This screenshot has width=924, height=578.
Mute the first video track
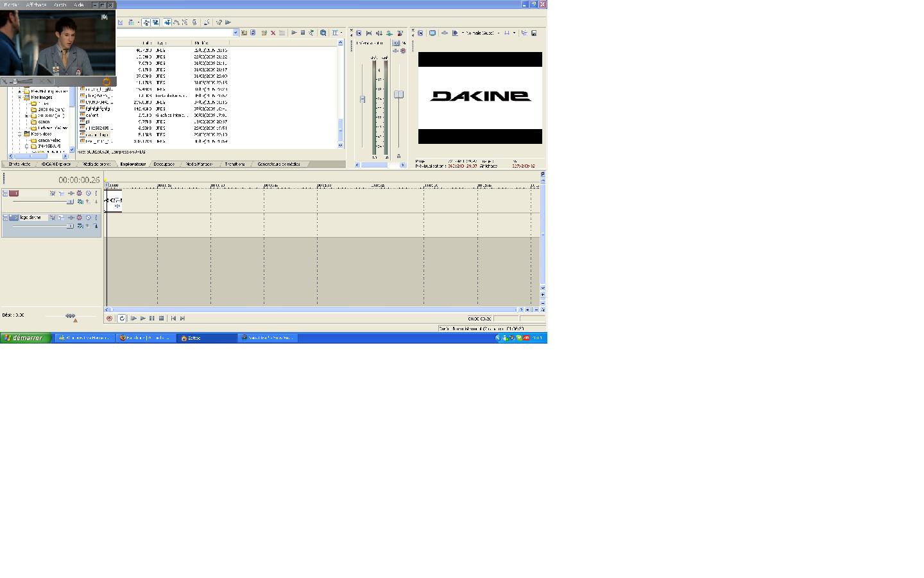pos(89,193)
